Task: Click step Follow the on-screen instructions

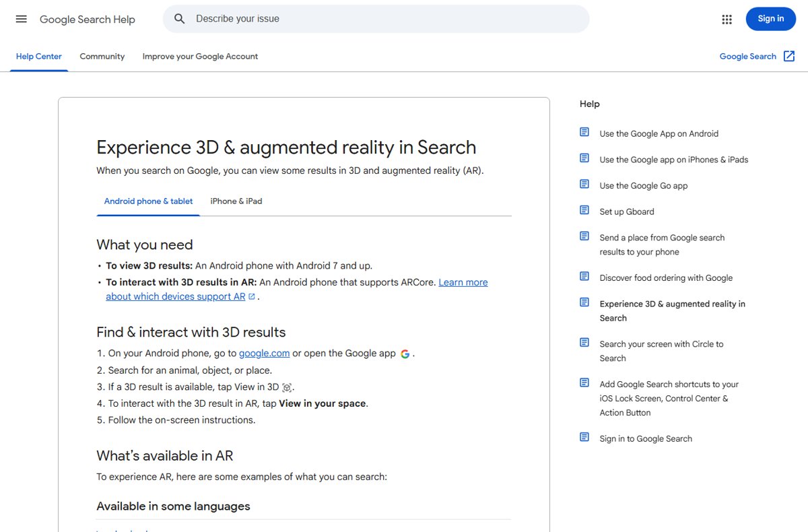Action: (182, 420)
